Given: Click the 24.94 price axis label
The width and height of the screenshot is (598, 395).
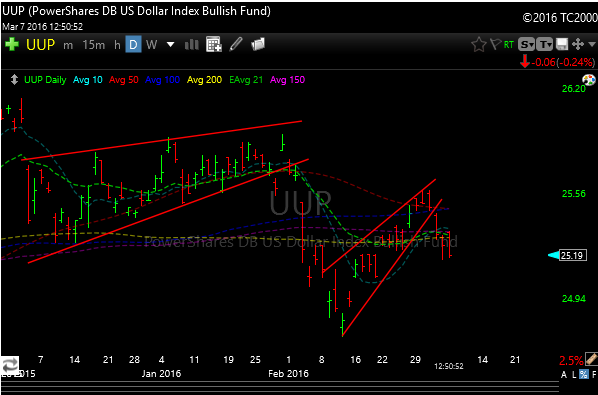Looking at the screenshot, I should 574,298.
